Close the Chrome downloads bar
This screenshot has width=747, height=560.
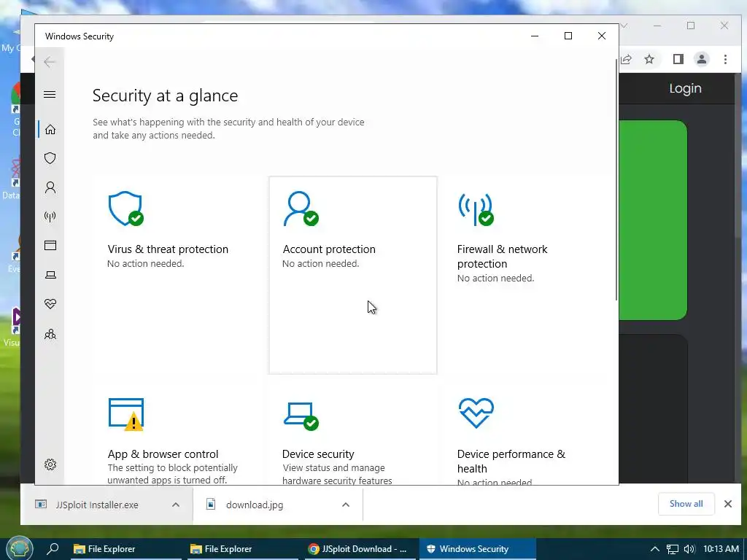(x=727, y=504)
